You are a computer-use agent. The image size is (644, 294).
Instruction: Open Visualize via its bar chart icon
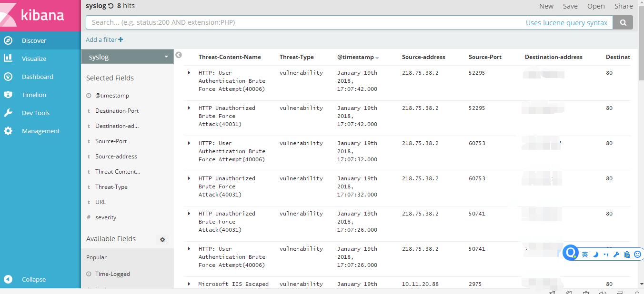8,59
